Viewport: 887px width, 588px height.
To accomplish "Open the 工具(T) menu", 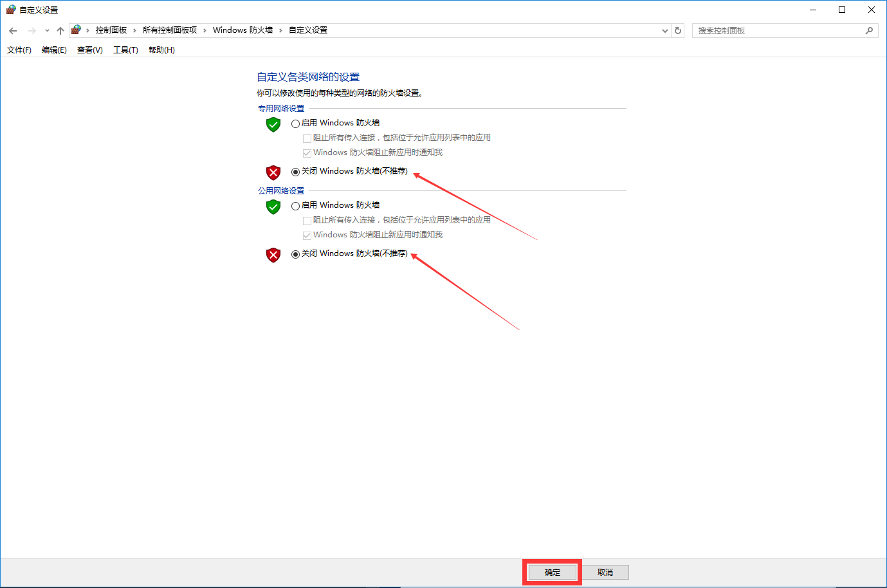I will click(x=125, y=50).
